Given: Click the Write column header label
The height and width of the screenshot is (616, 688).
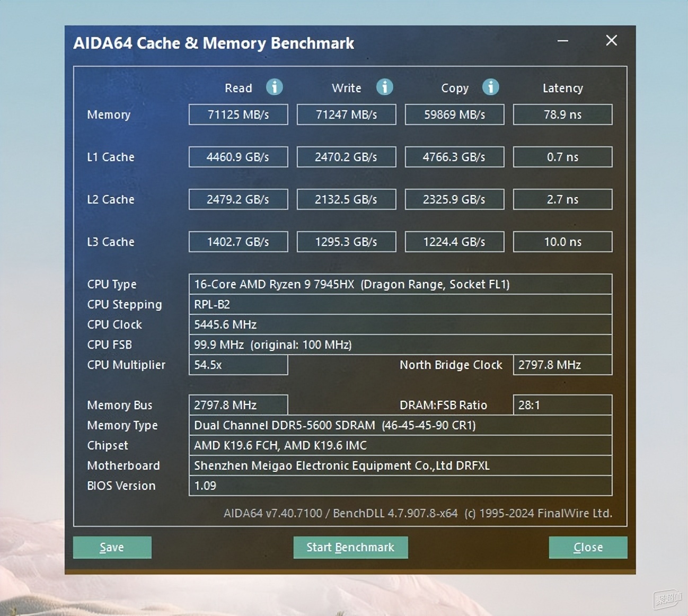Looking at the screenshot, I should coord(347,88).
